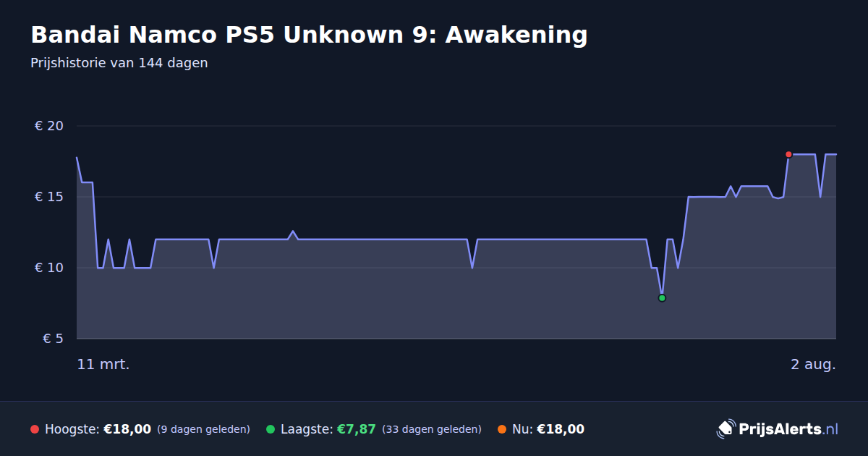
Task: Click the € 20 y-axis label
Action: coord(49,126)
